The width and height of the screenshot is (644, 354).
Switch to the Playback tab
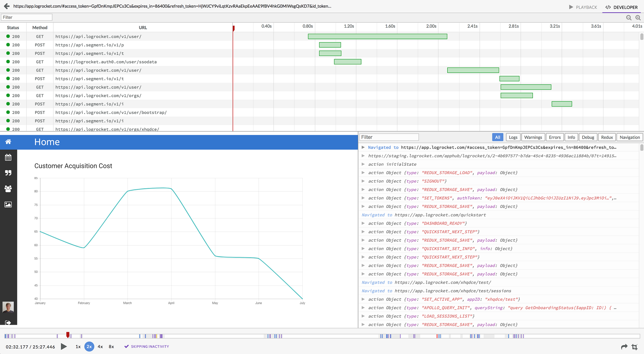tap(583, 7)
